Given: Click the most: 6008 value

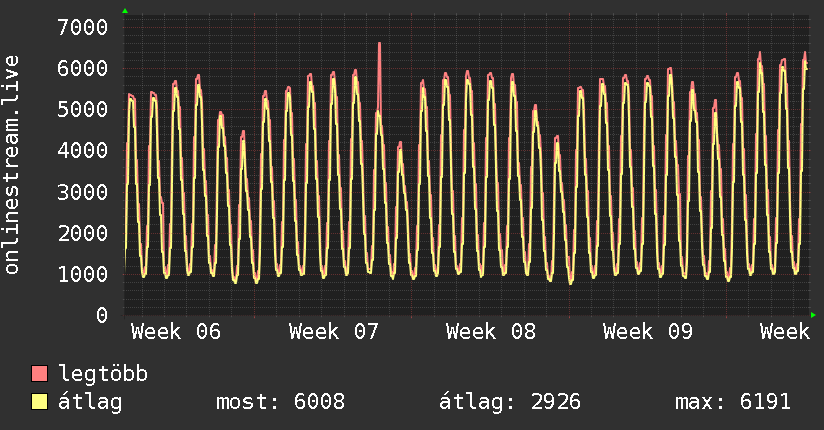Looking at the screenshot, I should 281,402.
